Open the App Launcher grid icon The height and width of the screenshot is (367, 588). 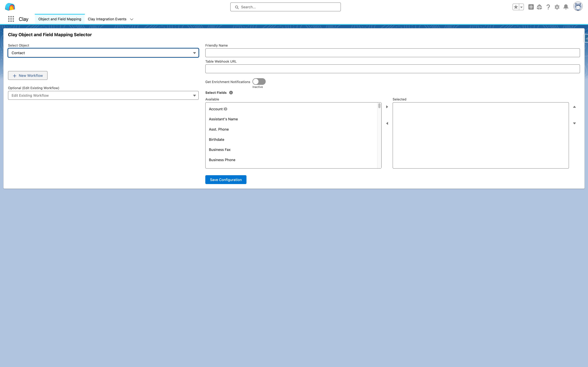point(11,19)
